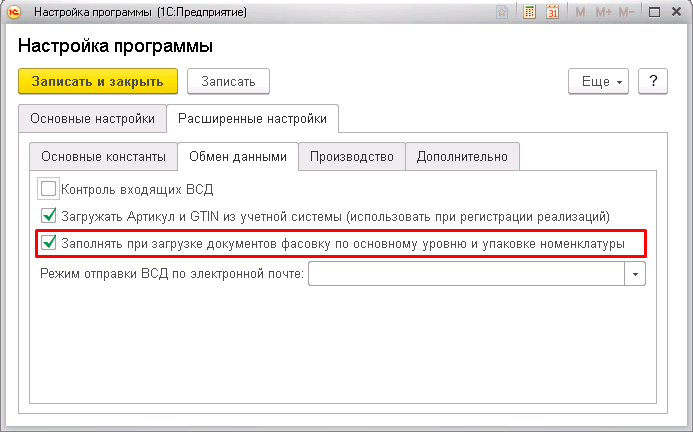Open the Дополнительно tab

click(462, 157)
